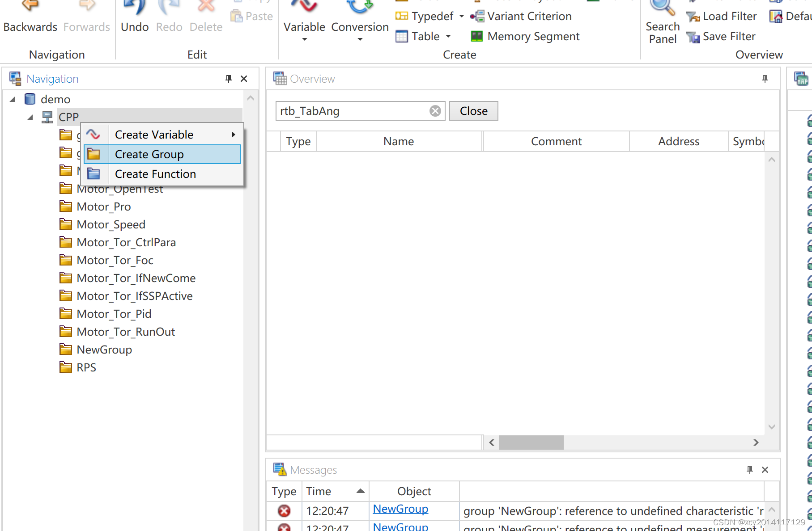Open the Conversion dropdown arrow
The image size is (812, 531).
click(360, 39)
